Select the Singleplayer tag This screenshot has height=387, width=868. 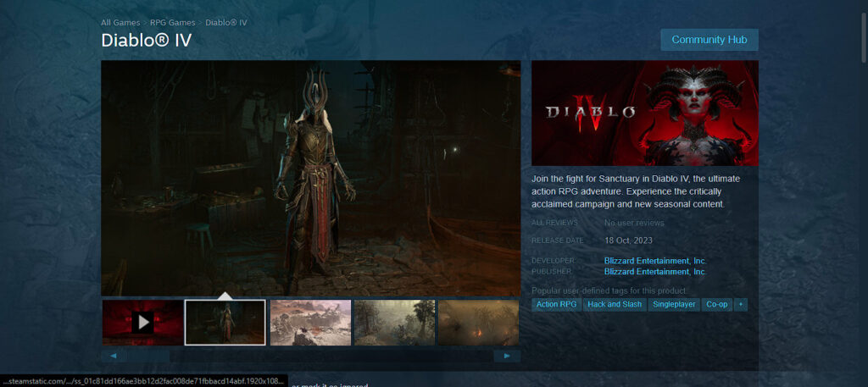pos(674,305)
